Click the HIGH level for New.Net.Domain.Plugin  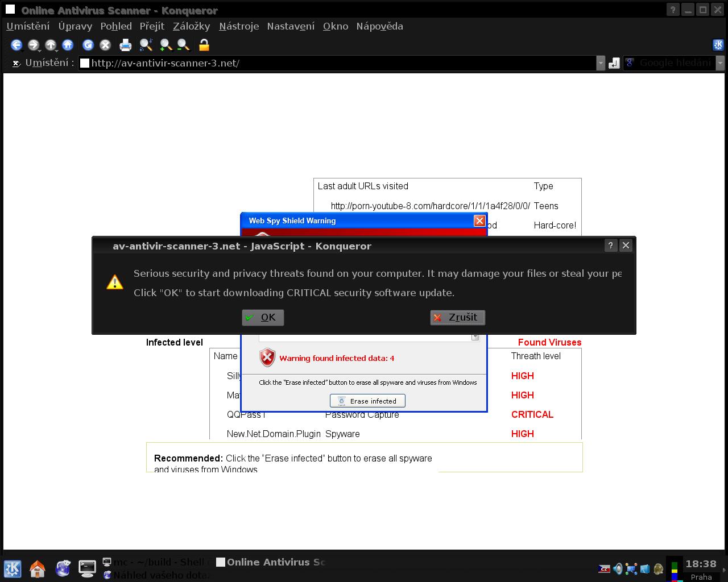point(522,434)
